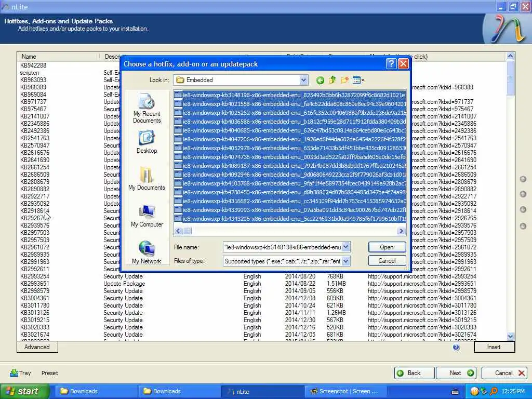The width and height of the screenshot is (532, 399).
Task: Open My Documents in places bar
Action: click(147, 179)
